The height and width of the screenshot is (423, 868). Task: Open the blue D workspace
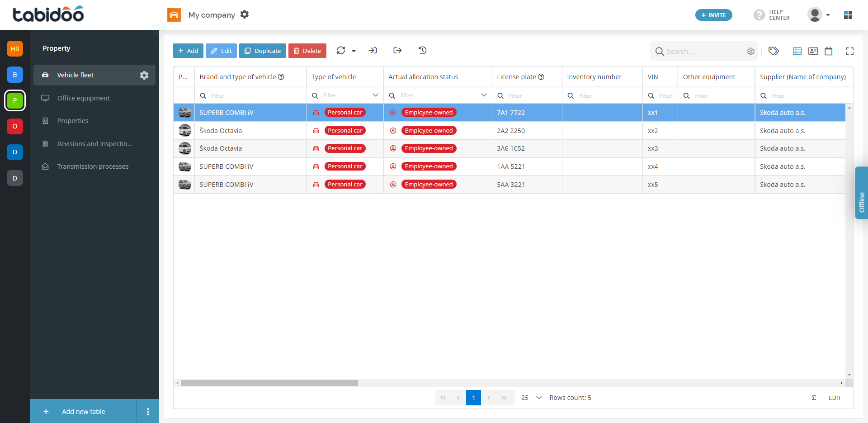(x=15, y=152)
